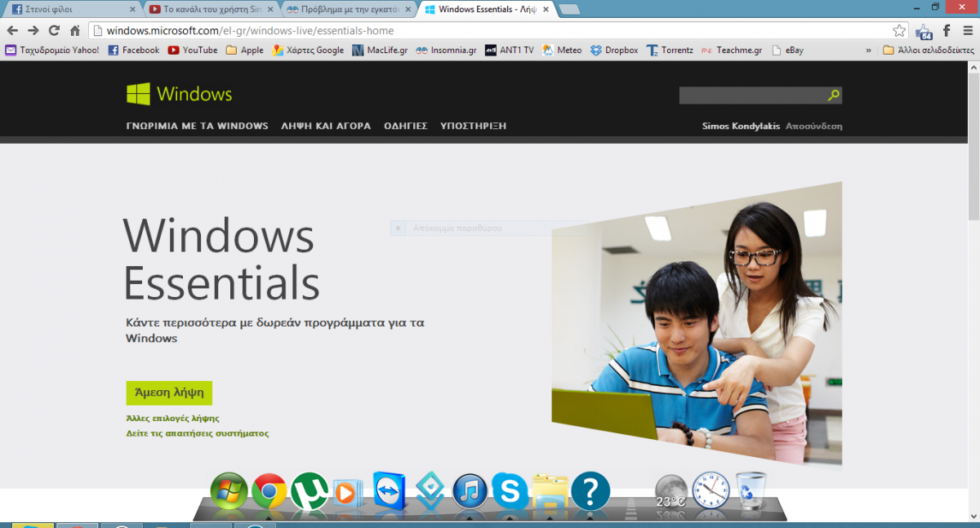The image size is (980, 528).
Task: Open Freemake Video Downloader in the dock
Action: click(430, 491)
